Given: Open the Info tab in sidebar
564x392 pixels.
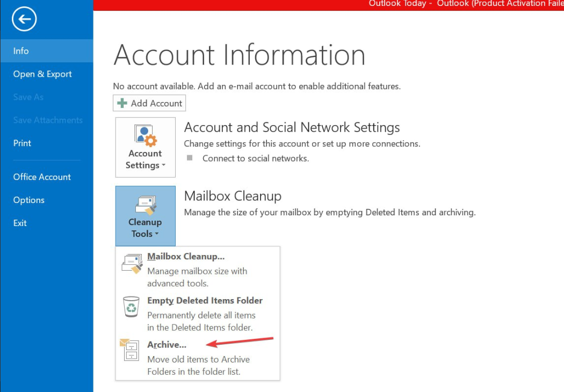Looking at the screenshot, I should click(47, 50).
